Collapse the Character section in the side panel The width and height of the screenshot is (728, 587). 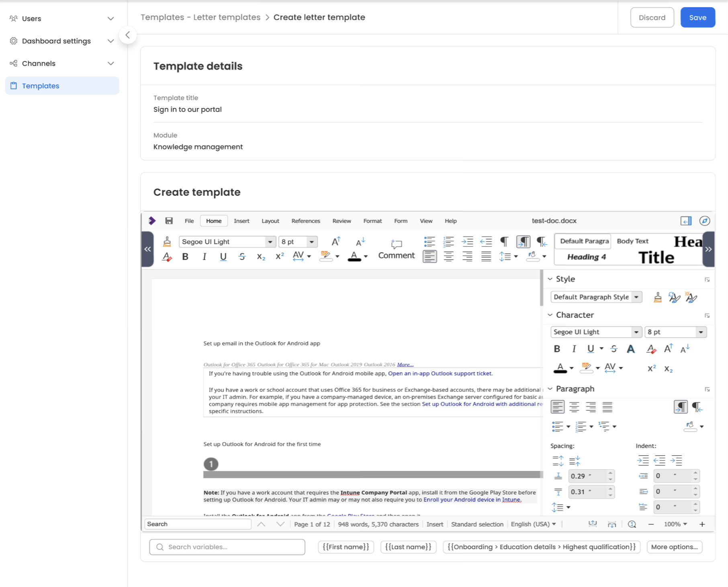point(550,315)
